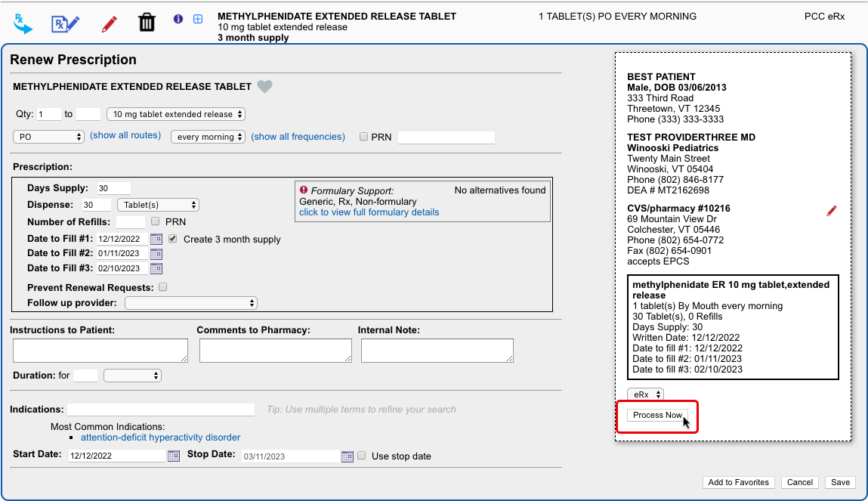Open the Start Date calendar picker
The width and height of the screenshot is (868, 501).
[174, 456]
